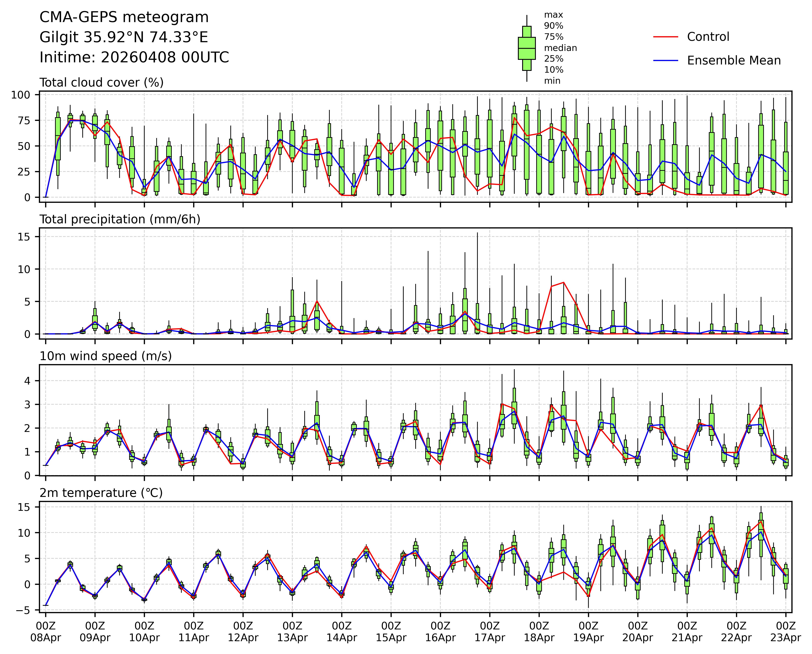Click the blue Ensemble Mean legend line

(665, 61)
